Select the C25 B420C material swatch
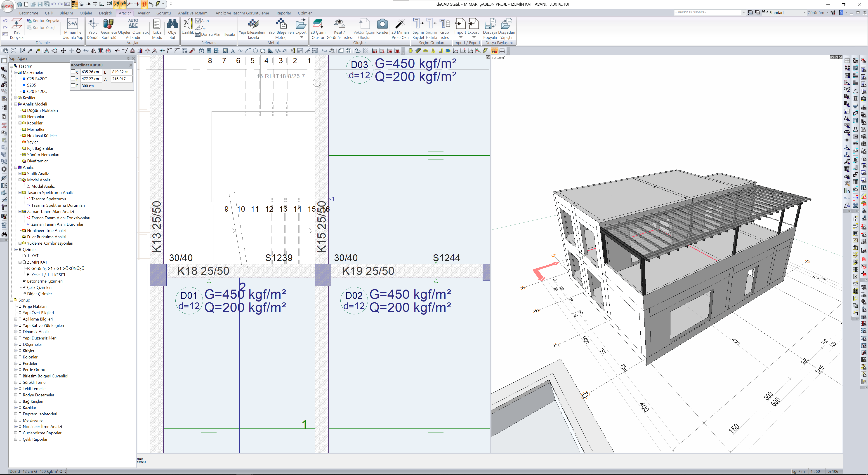The width and height of the screenshot is (868, 475). [24, 79]
